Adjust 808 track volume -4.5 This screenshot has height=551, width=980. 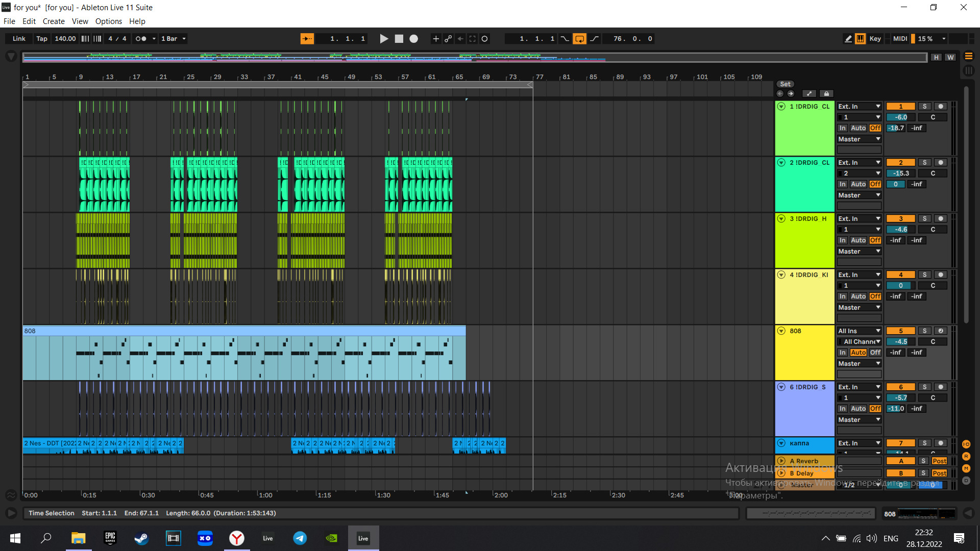click(901, 342)
